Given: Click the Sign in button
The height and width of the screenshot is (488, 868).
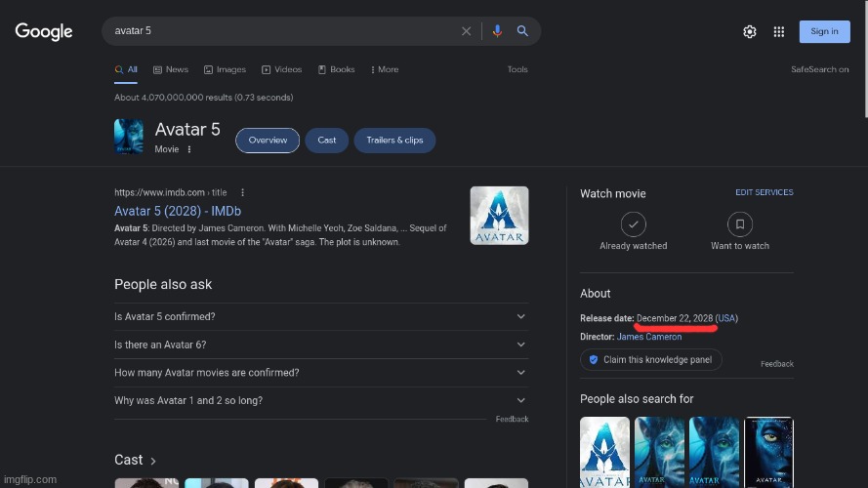Looking at the screenshot, I should pyautogui.click(x=823, y=31).
